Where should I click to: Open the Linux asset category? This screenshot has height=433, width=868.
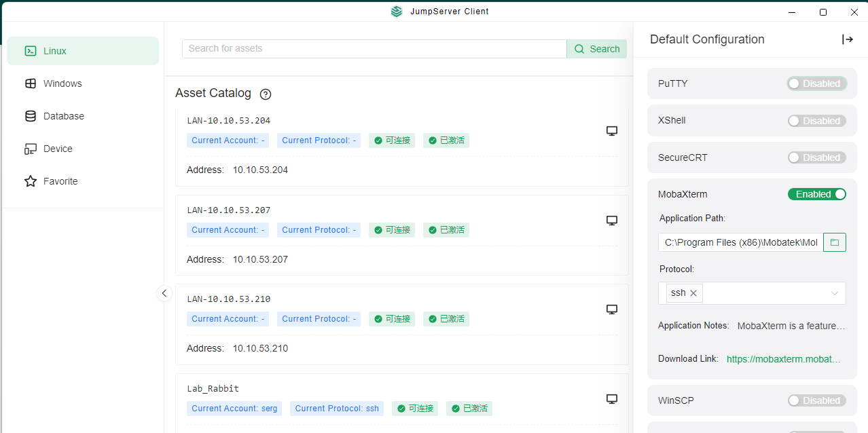(83, 51)
